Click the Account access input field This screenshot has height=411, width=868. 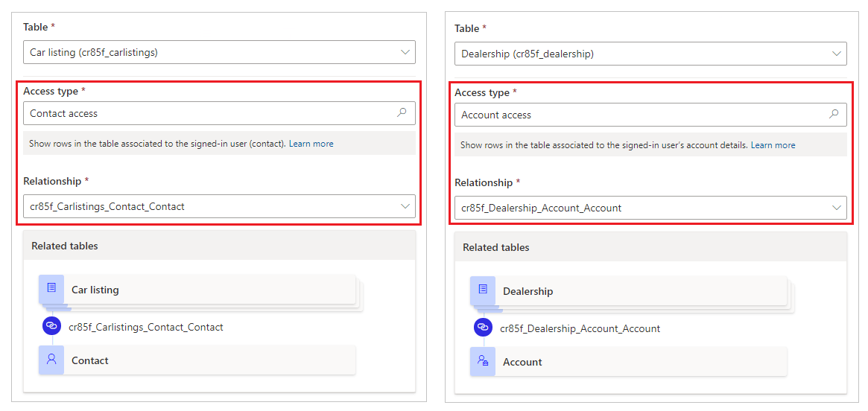[x=650, y=115]
